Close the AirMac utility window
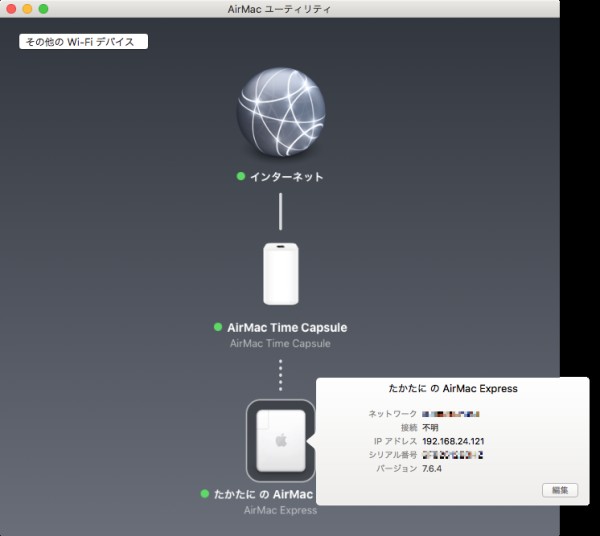Image resolution: width=600 pixels, height=536 pixels. 11,9
